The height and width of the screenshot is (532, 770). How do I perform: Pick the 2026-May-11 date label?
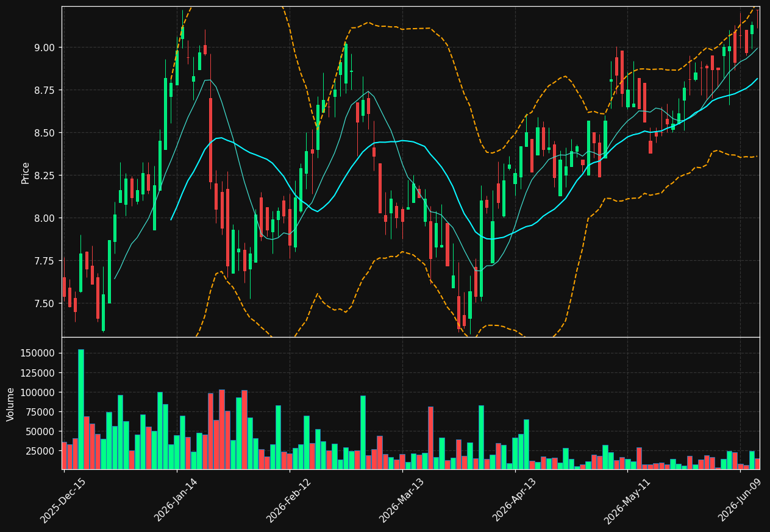[x=627, y=500]
